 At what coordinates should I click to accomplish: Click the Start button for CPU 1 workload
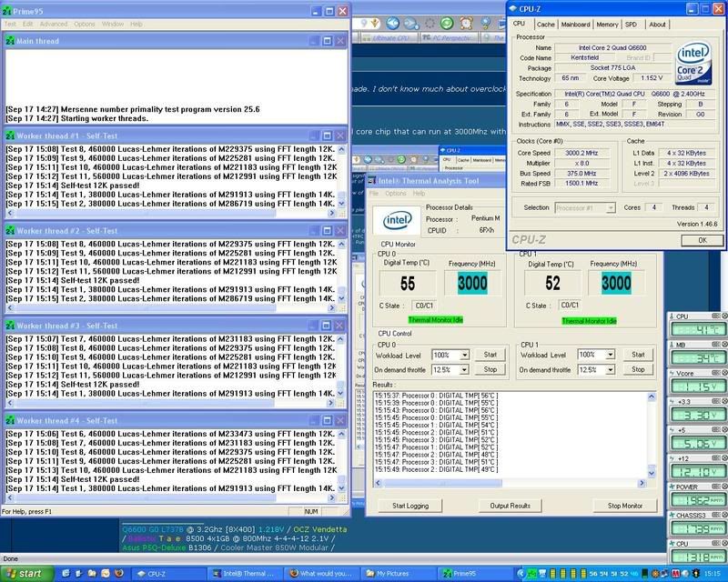click(x=638, y=355)
